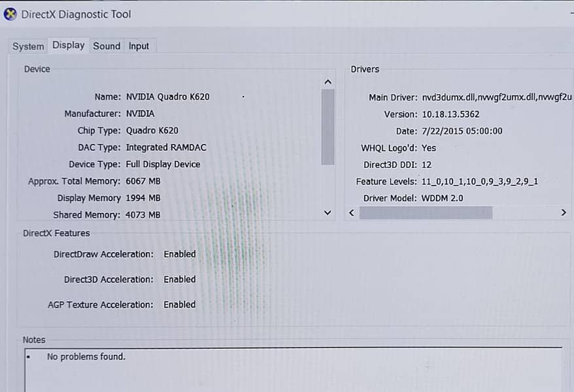
Task: Click the driver date 7/22/2015 05:00:00
Action: coord(462,131)
